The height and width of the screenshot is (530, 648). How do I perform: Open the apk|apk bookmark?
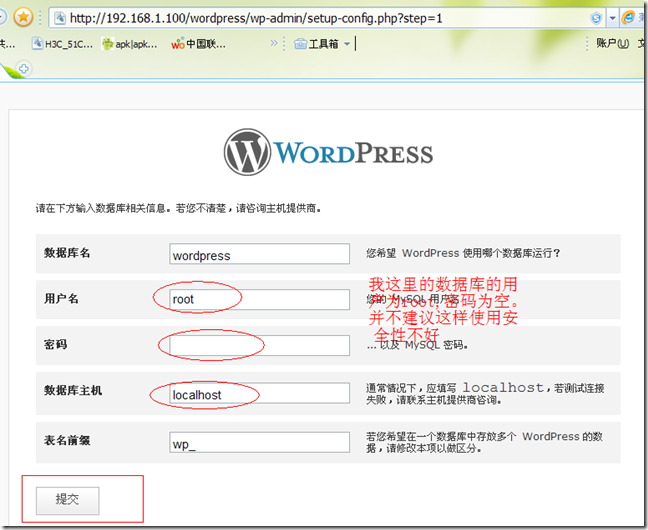pos(130,44)
